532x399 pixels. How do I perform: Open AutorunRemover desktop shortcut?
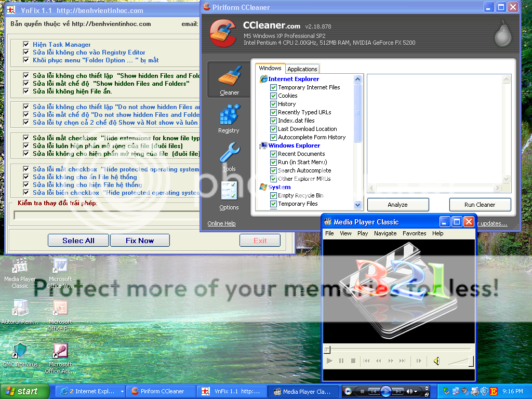pyautogui.click(x=20, y=312)
